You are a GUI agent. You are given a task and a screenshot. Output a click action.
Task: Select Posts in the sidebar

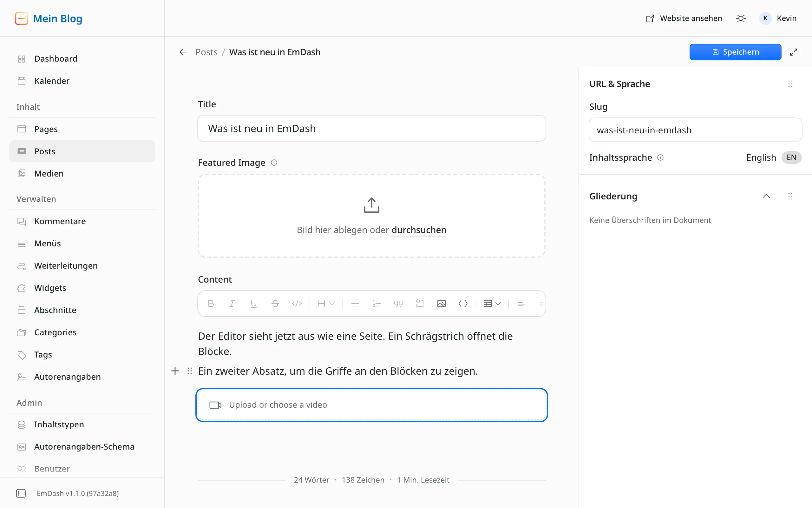coord(82,151)
